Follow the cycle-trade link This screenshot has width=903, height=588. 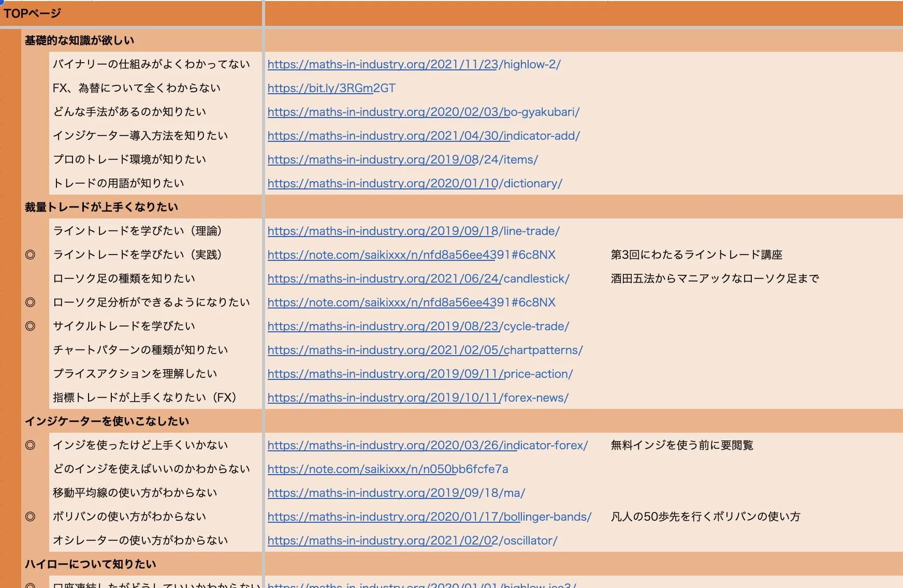(418, 327)
